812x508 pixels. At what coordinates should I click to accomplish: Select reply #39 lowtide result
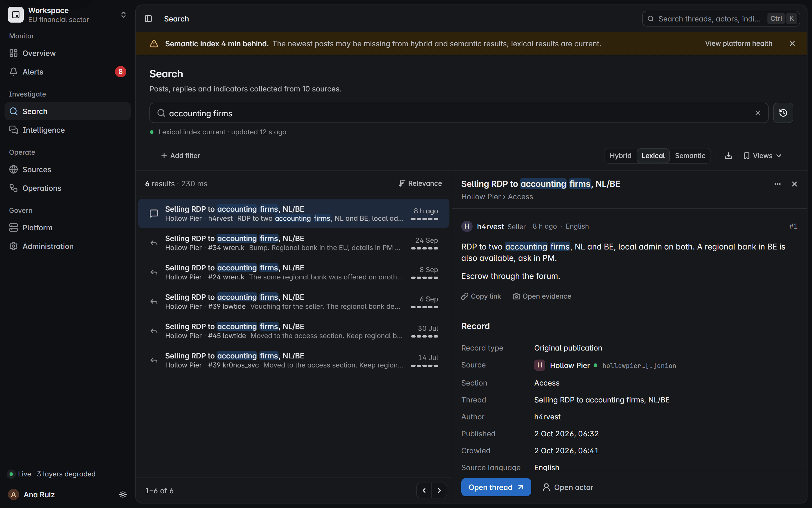coord(294,301)
